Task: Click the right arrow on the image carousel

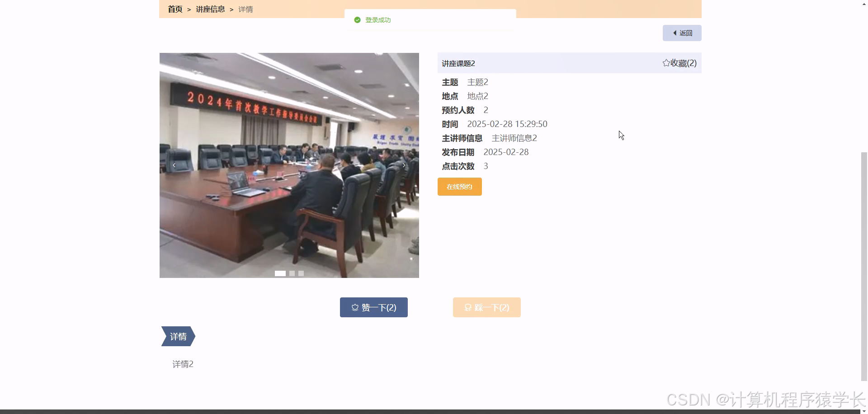Action: pos(404,165)
